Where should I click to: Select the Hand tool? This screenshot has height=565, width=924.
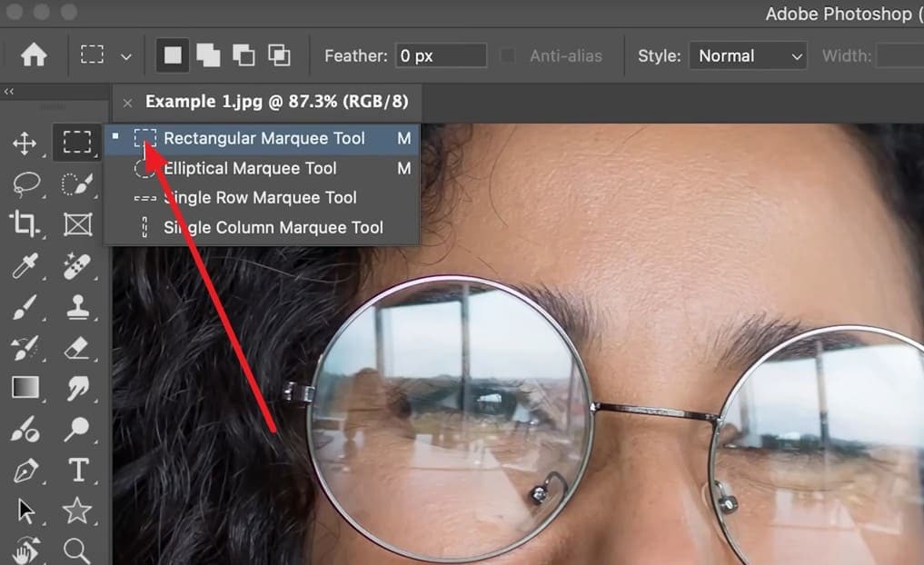(x=25, y=551)
